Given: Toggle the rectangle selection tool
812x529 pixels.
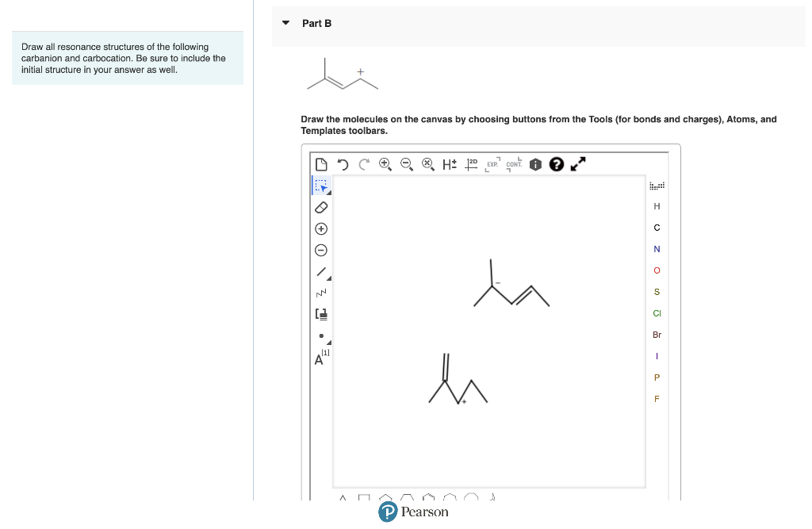Looking at the screenshot, I should (321, 186).
